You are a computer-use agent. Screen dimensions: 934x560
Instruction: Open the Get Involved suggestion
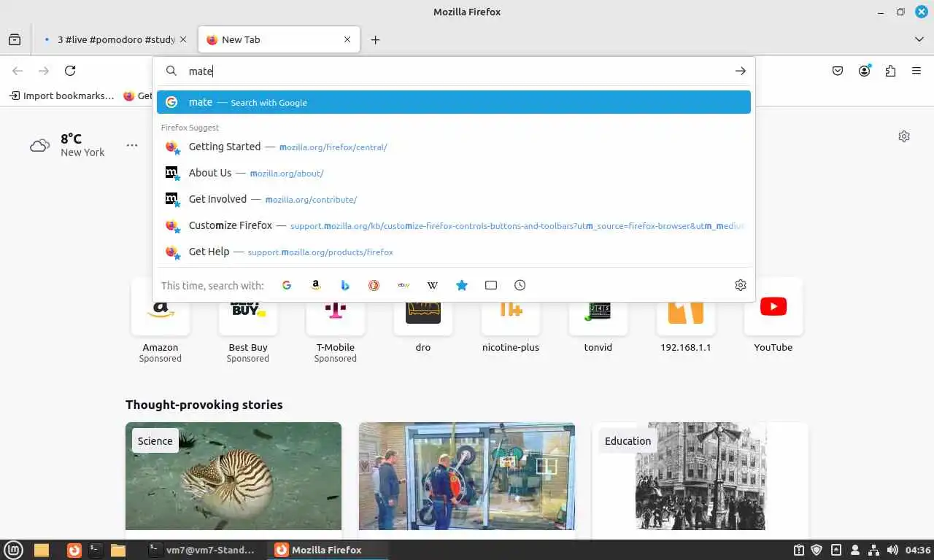coord(454,199)
